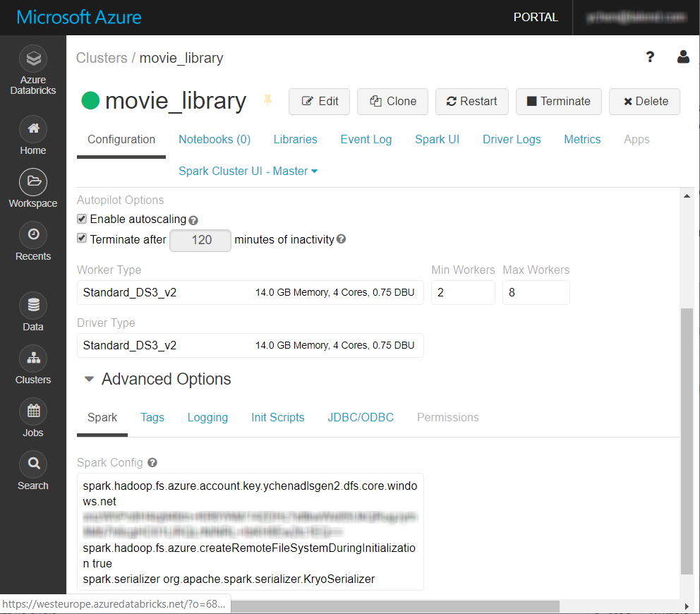Select the Tags advanced options tab
Viewport: 700px width, 614px height.
(152, 418)
